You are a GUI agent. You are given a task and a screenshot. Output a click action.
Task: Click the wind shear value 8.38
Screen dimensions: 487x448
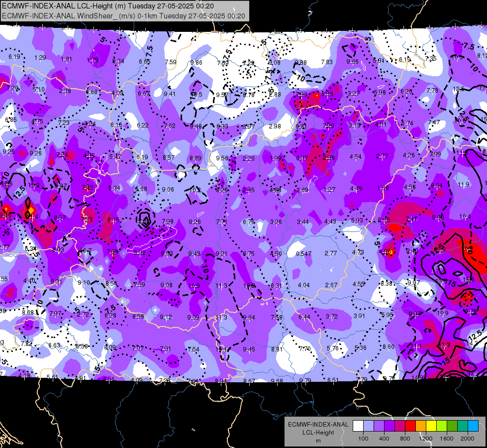(387, 283)
